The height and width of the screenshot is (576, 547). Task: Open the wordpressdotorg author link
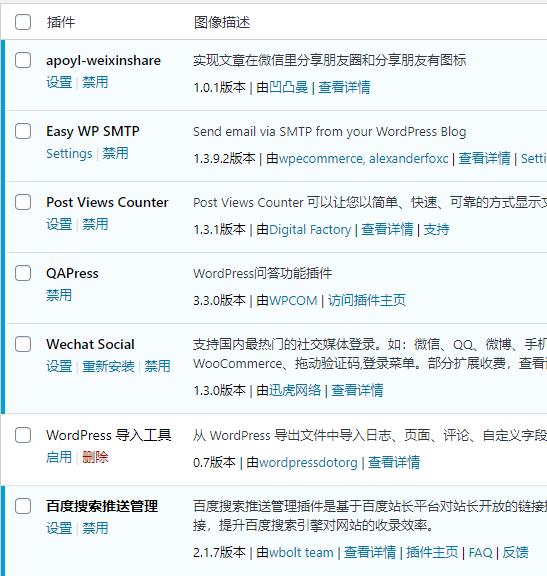coord(308,462)
